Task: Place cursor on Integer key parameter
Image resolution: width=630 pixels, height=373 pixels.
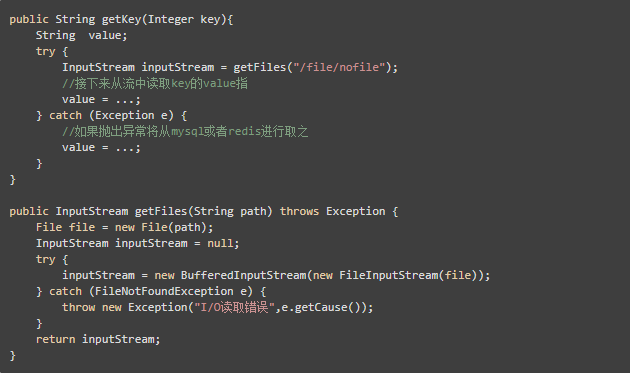Action: (x=184, y=19)
